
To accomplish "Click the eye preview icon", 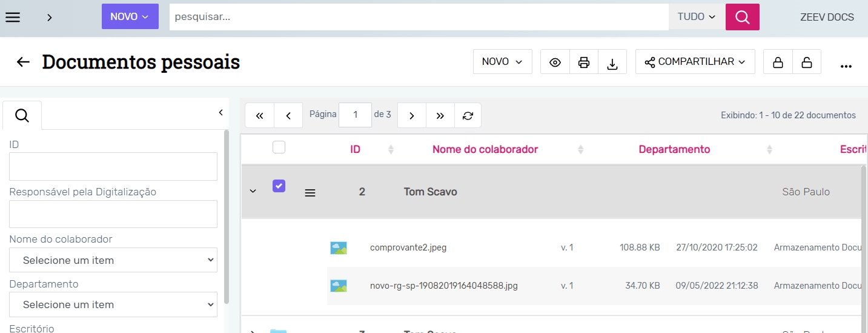I will point(555,62).
